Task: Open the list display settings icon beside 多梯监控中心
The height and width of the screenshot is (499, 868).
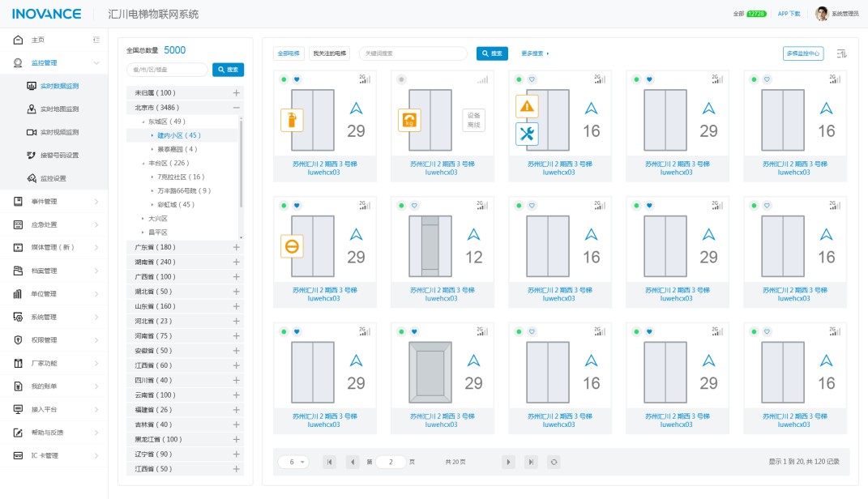Action: pos(841,53)
